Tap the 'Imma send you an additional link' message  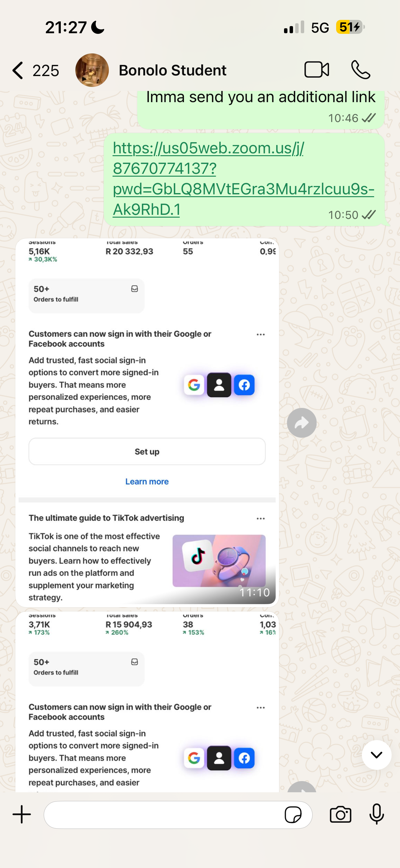tap(260, 109)
